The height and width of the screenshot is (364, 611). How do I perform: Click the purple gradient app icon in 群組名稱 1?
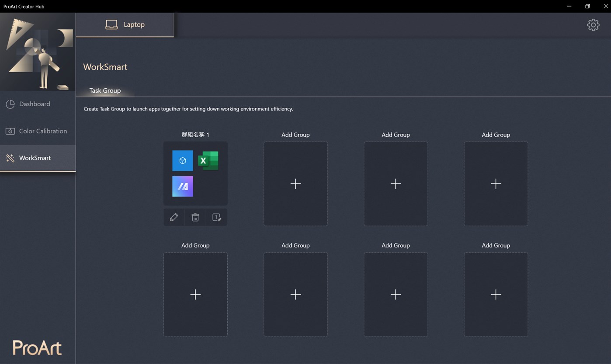[183, 187]
